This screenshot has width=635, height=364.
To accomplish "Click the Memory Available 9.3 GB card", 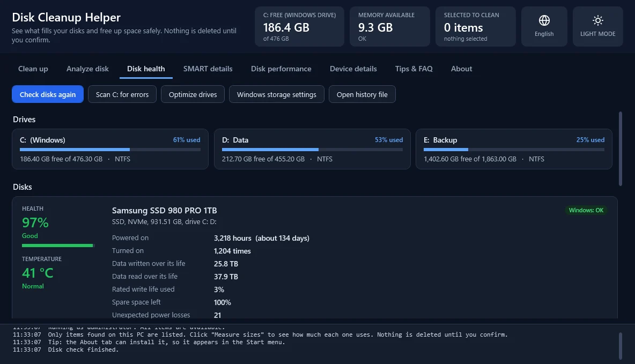I will [x=389, y=26].
